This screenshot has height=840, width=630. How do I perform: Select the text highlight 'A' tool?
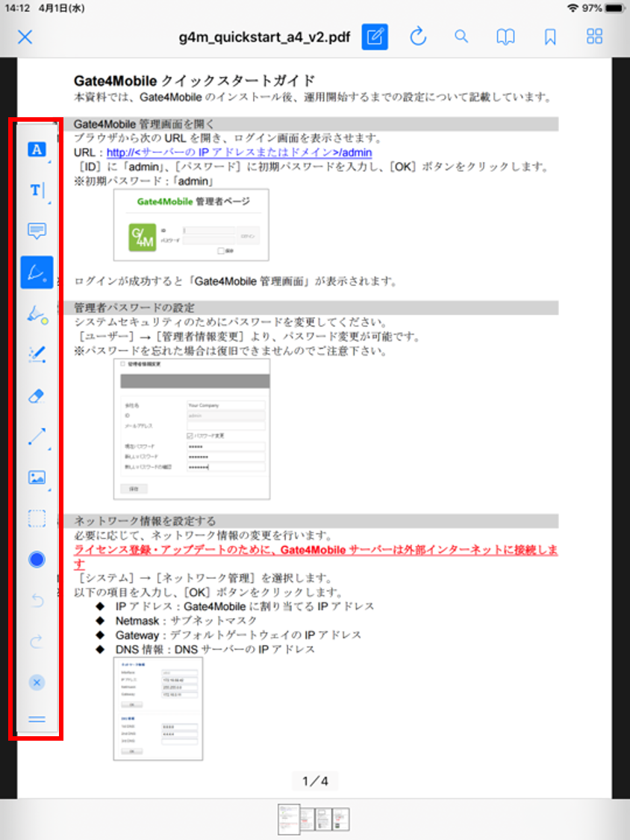37,149
